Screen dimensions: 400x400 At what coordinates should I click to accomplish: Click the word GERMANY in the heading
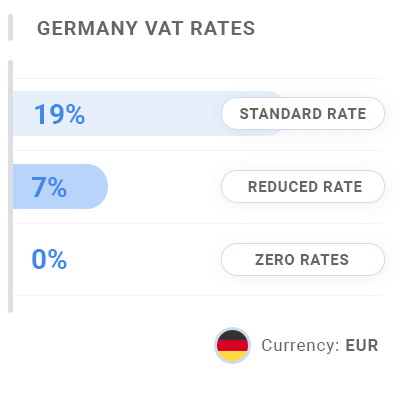tap(87, 28)
